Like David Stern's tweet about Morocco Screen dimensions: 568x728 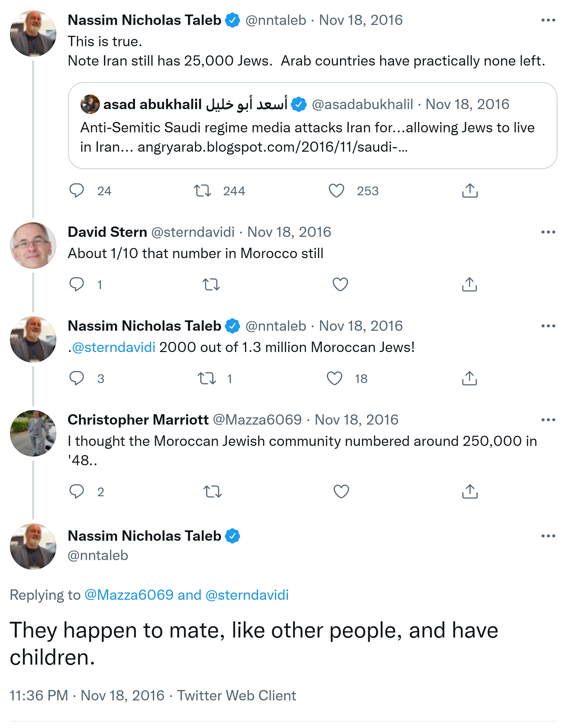point(340,284)
